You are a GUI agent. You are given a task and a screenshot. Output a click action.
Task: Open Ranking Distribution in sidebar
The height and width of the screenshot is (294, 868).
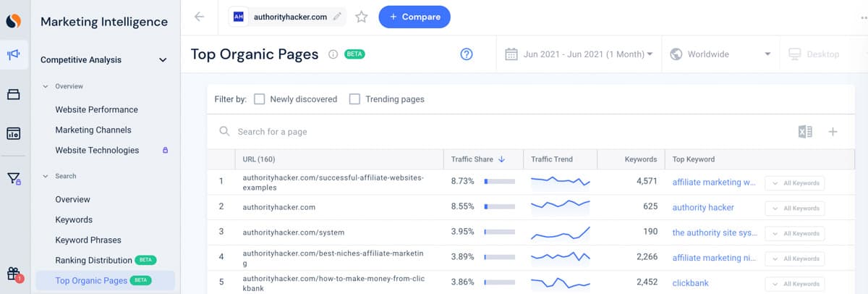pyautogui.click(x=93, y=260)
